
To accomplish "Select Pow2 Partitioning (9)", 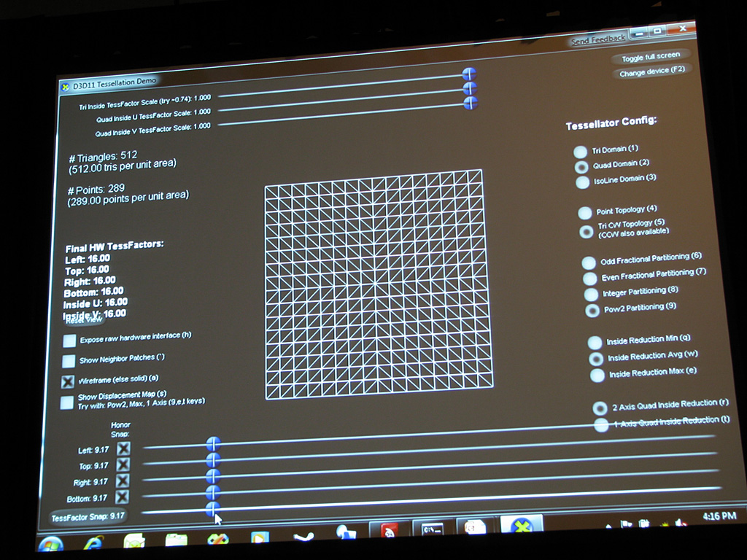I will click(592, 311).
